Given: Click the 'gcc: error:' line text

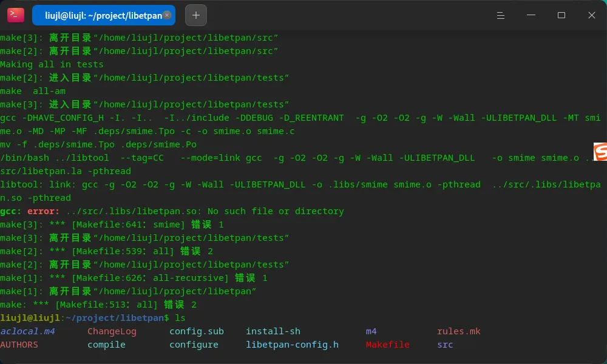Looking at the screenshot, I should 172,211.
